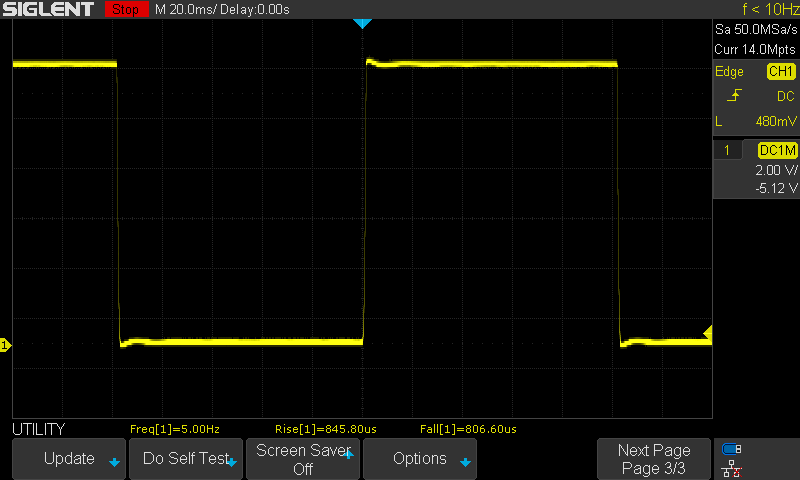The image size is (800, 480).
Task: Select the channel 1 number box
Action: click(x=727, y=150)
